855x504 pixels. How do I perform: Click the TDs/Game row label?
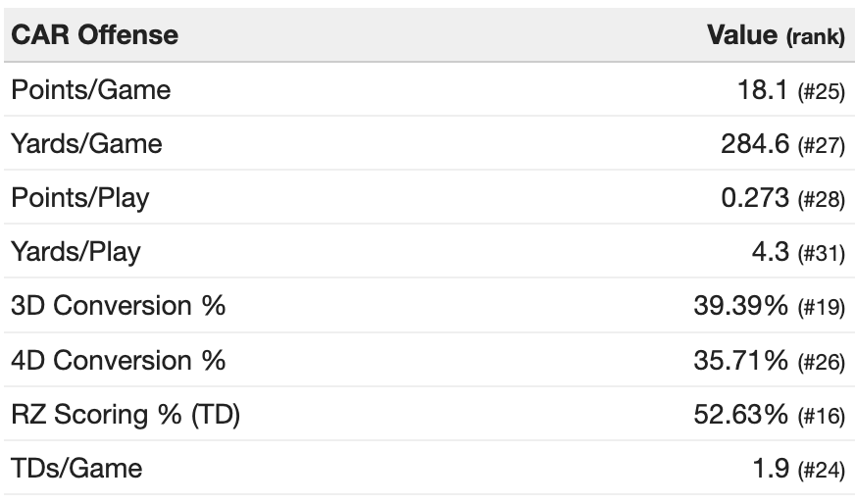point(76,469)
